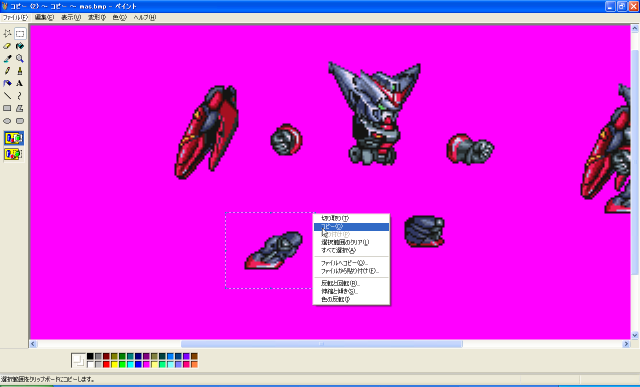This screenshot has width=640, height=387.
Task: Choose the Airbrush spray tool
Action: (7, 84)
